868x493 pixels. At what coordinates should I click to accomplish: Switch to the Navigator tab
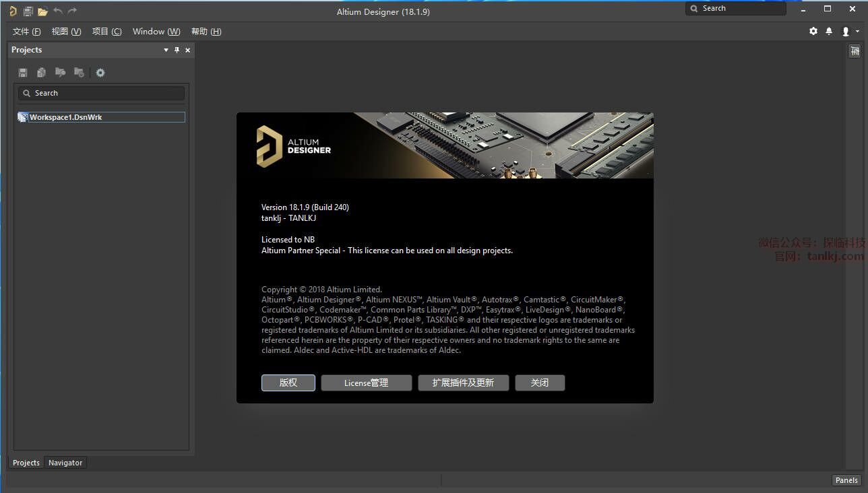[65, 463]
